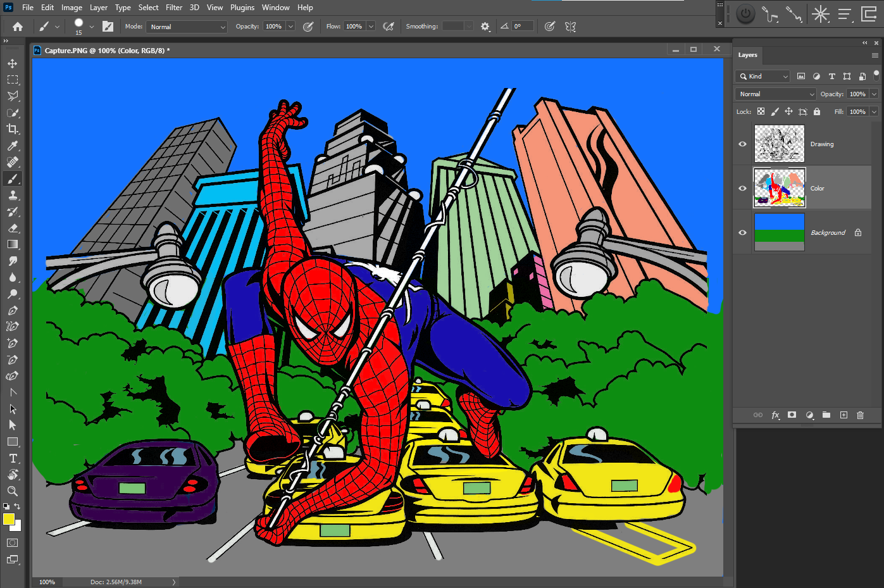Hide the Color layer

point(742,188)
